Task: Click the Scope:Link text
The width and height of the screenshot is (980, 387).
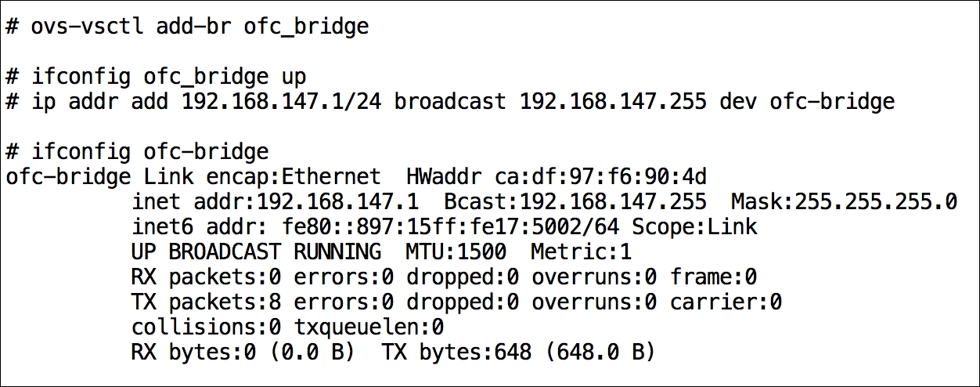Action: 694,227
